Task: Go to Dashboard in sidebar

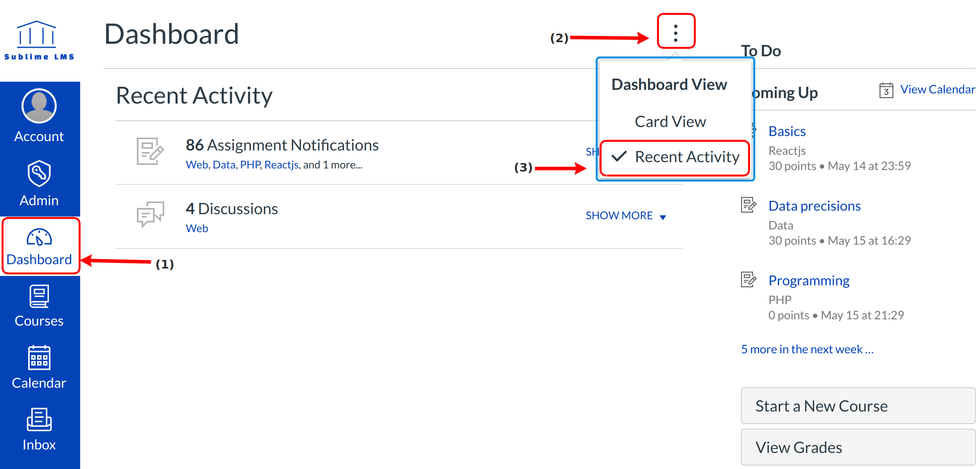Action: pyautogui.click(x=39, y=246)
